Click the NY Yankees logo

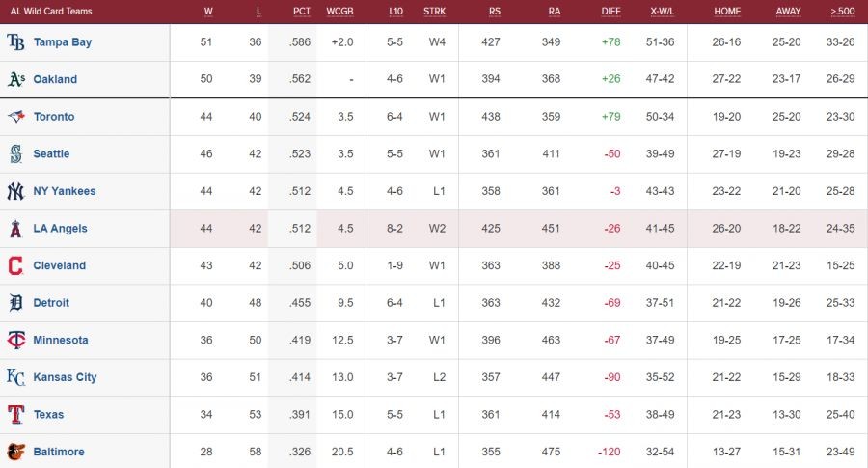pos(15,191)
